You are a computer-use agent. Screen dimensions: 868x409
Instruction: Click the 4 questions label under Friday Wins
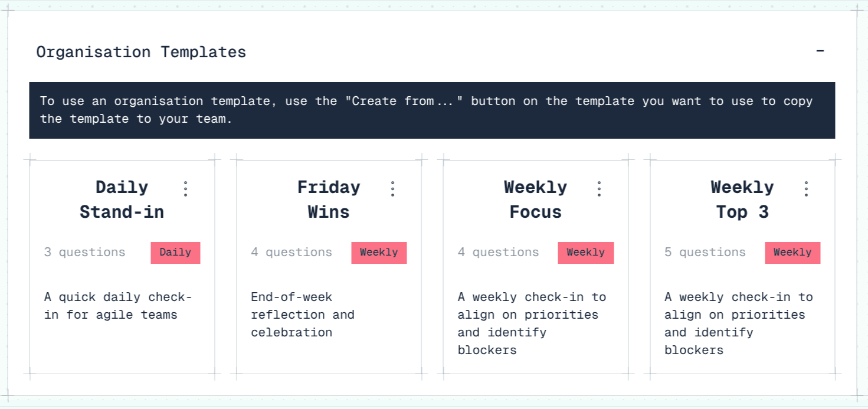pyautogui.click(x=291, y=253)
